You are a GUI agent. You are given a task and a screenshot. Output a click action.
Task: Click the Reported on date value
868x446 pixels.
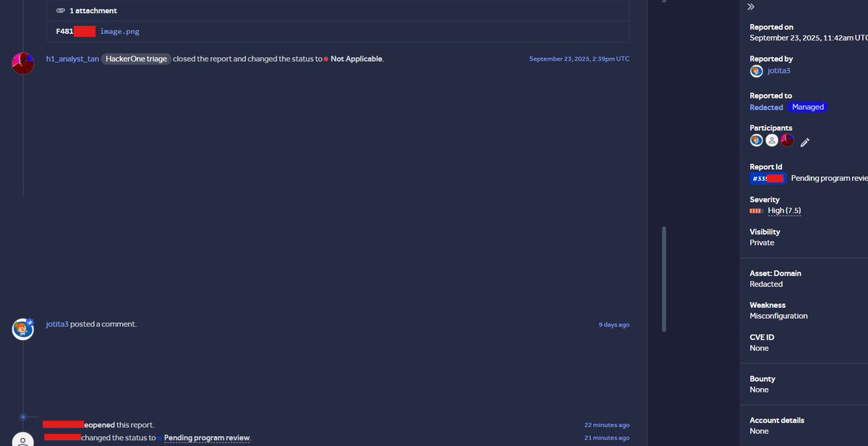click(809, 38)
